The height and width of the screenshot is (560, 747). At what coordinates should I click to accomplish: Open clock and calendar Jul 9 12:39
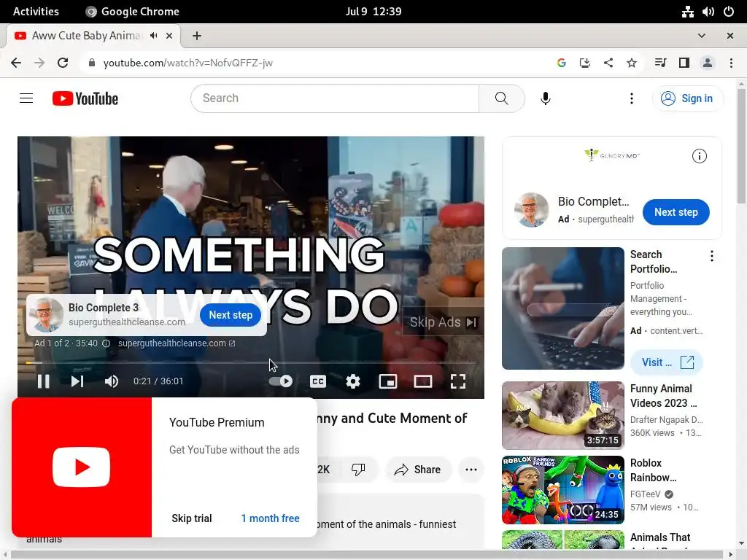373,12
